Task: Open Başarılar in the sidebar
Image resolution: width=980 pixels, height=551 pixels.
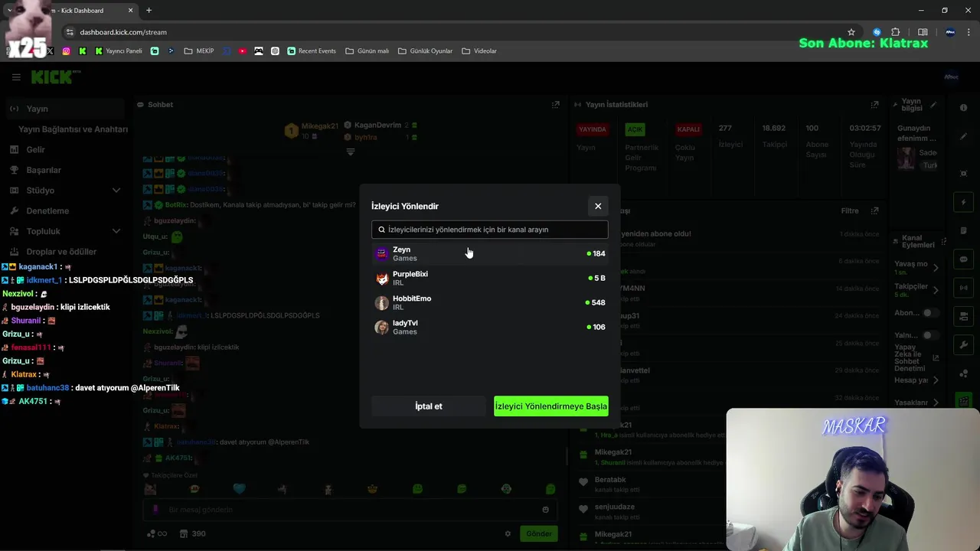Action: point(43,170)
